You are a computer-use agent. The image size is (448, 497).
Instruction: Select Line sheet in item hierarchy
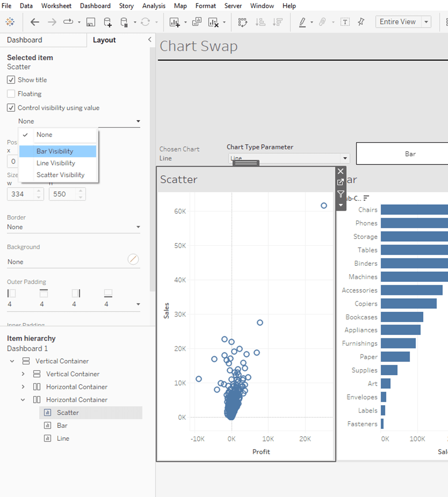tap(63, 438)
